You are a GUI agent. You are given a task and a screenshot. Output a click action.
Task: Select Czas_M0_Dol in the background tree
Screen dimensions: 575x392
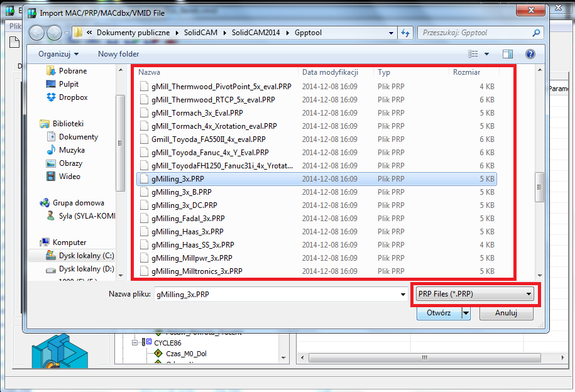[186, 354]
